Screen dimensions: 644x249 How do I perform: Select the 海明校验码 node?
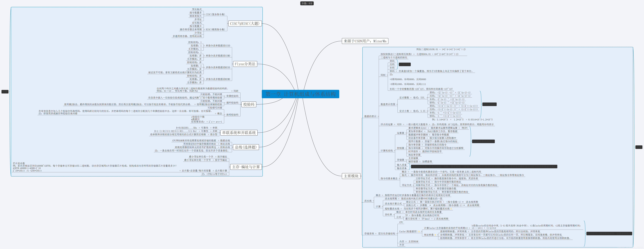click(232, 115)
